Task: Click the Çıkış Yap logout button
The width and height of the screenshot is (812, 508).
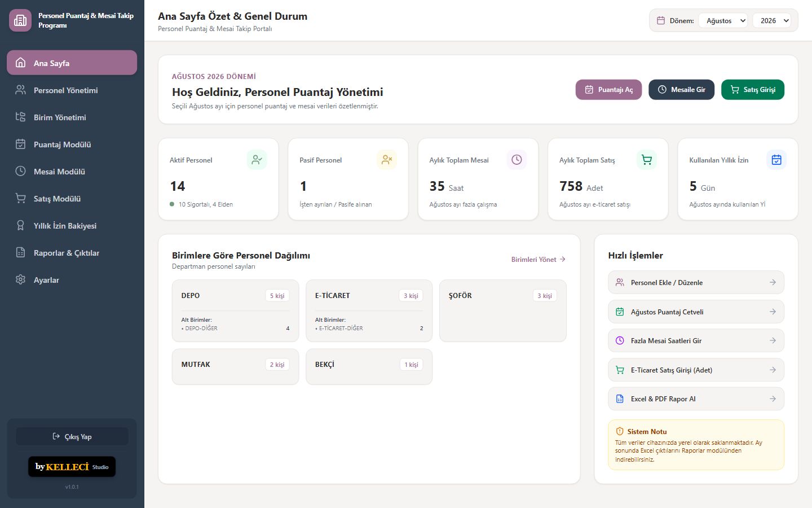Action: 72,436
